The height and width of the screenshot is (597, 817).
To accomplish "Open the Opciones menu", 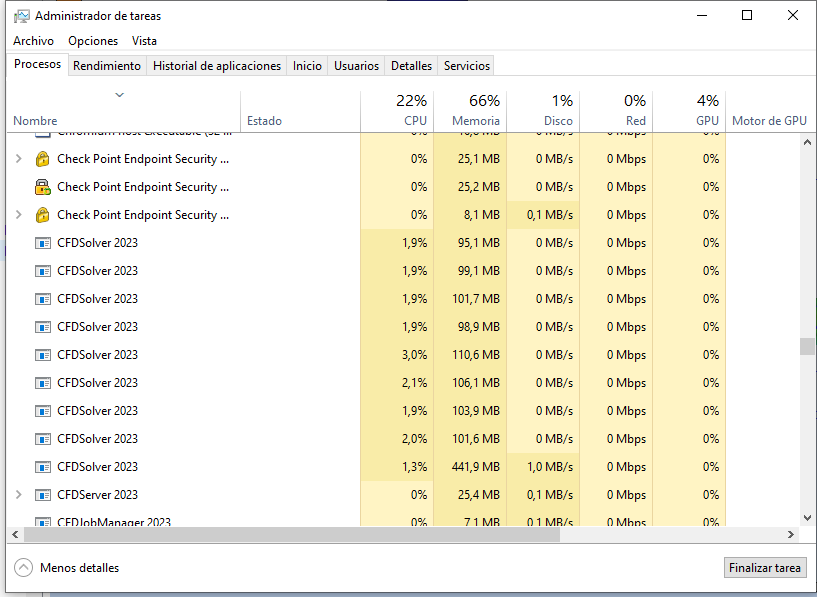I will [x=92, y=41].
